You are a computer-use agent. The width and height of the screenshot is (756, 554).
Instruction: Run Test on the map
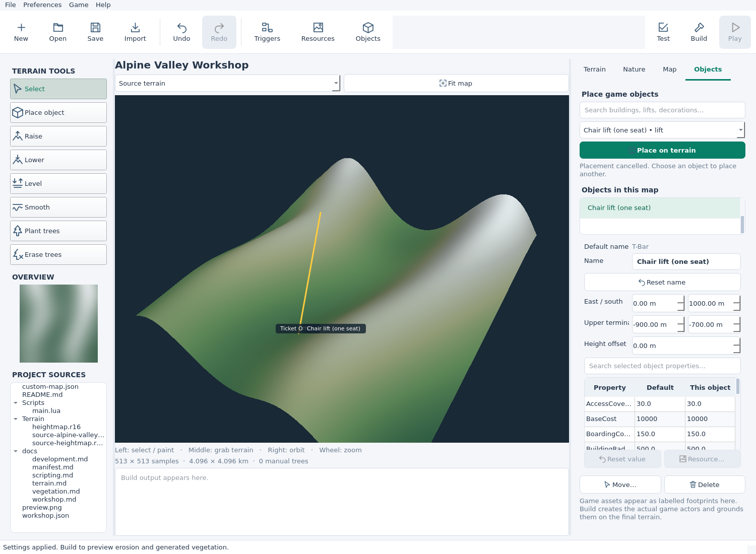click(x=663, y=32)
